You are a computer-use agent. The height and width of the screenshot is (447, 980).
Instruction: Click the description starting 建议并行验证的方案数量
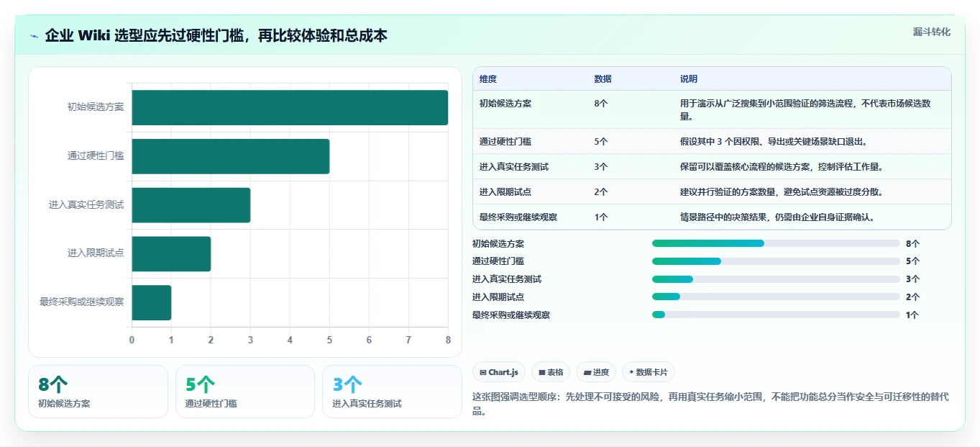(x=782, y=192)
